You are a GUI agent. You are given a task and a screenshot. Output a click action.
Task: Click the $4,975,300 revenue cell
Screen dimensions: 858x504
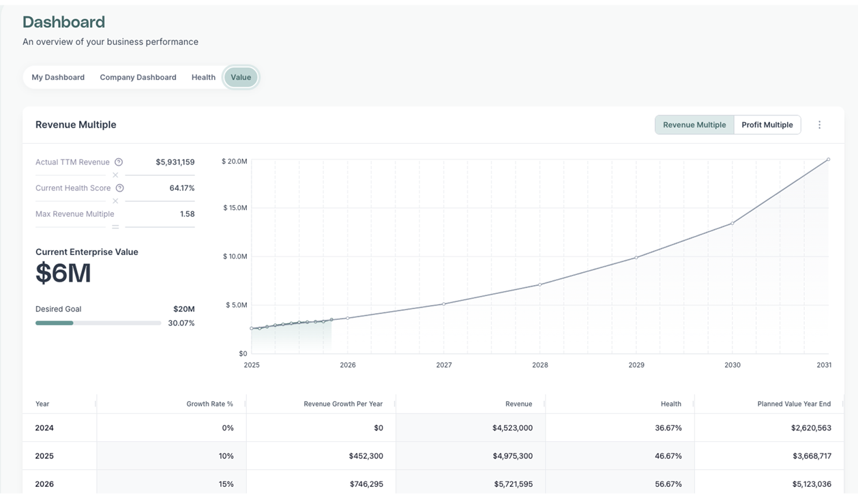tap(471, 456)
